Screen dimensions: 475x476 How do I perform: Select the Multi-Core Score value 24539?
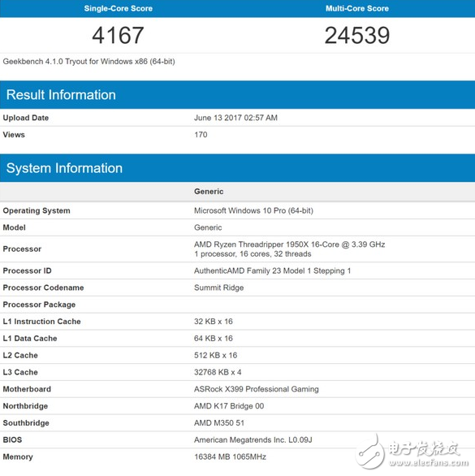pyautogui.click(x=357, y=35)
